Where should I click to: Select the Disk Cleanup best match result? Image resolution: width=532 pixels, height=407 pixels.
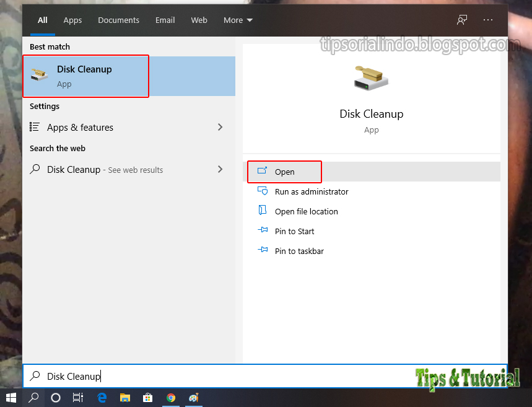point(129,76)
